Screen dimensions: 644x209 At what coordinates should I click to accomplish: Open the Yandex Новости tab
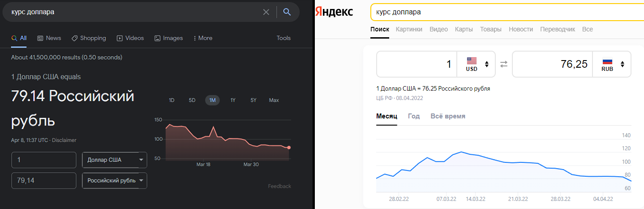click(521, 29)
